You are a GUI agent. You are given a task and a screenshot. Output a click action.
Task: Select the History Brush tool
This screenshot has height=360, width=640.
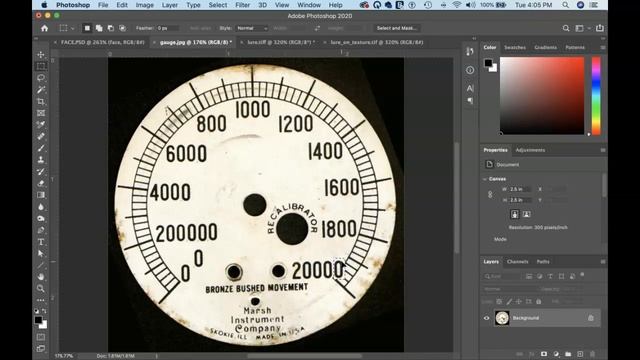click(41, 171)
